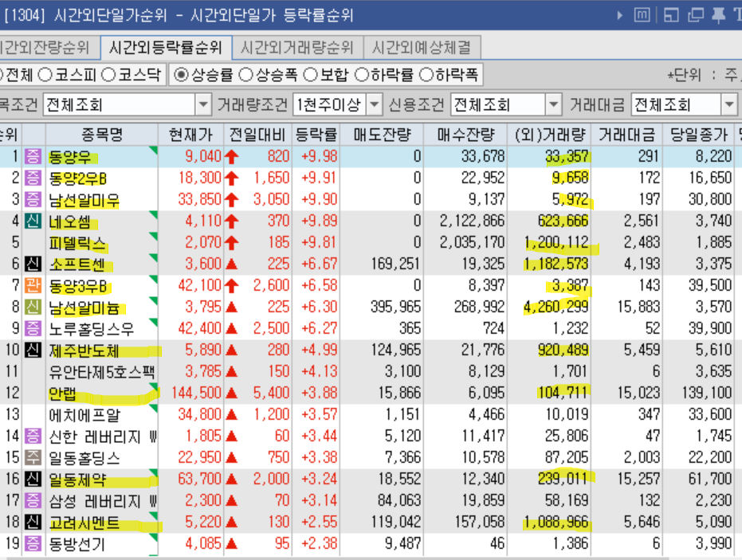This screenshot has height=560, width=742.
Task: Click the 증 badge beside 삼성 레버리지
Action: pyautogui.click(x=33, y=500)
